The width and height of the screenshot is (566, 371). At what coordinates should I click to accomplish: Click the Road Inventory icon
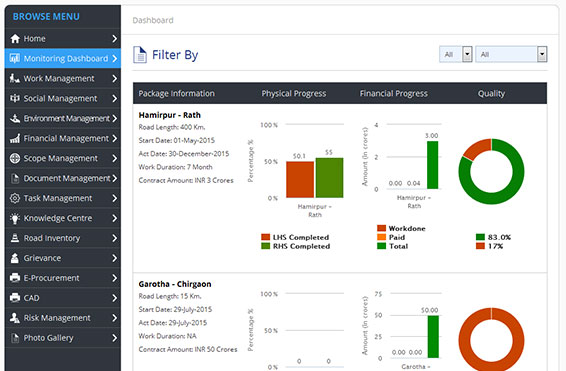[15, 238]
